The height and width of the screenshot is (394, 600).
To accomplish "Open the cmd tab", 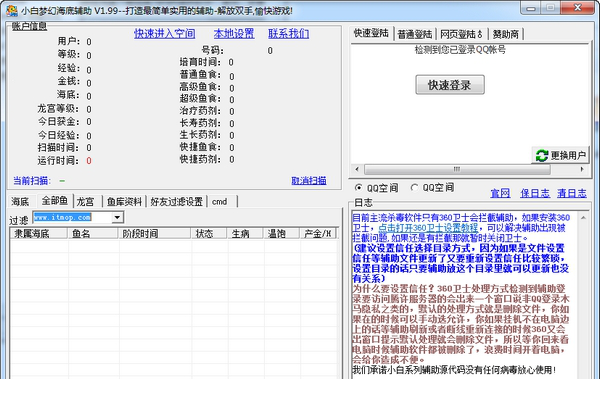I will (x=219, y=202).
